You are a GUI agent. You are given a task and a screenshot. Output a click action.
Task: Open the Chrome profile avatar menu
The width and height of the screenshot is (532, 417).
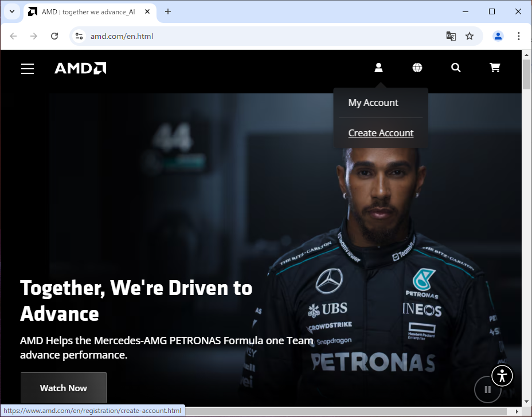pos(498,36)
